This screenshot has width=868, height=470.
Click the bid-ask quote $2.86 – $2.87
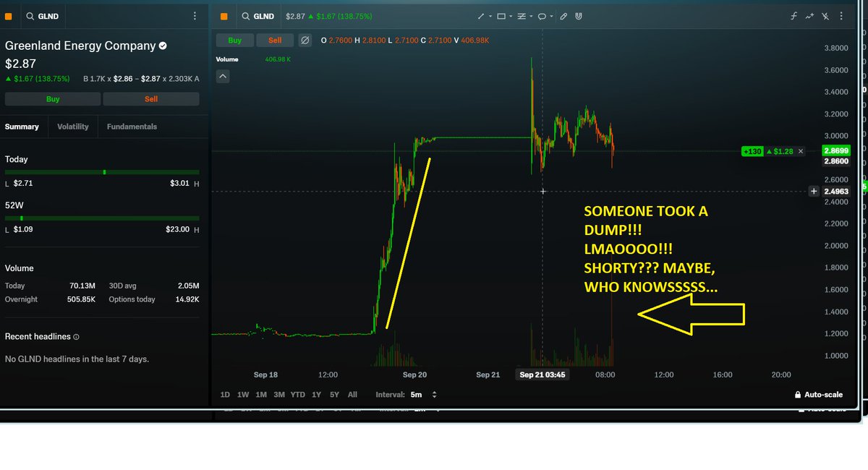point(137,78)
